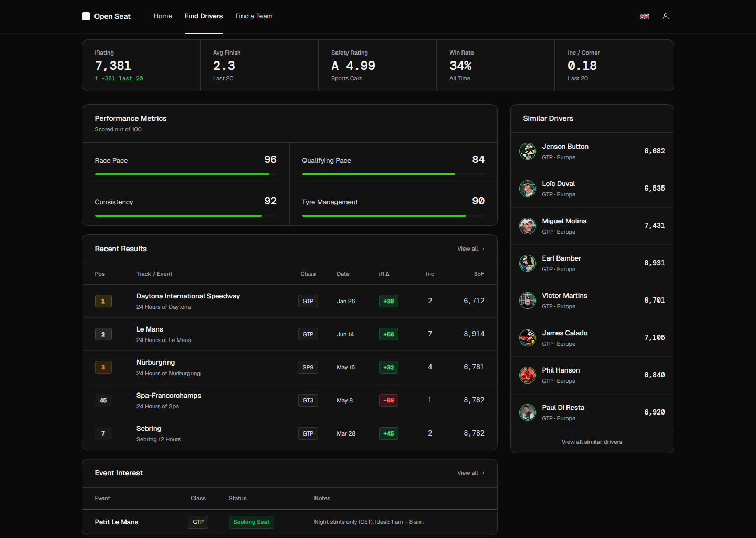Click the Open Seat logo icon
Screen dimensions: 756x538
point(86,16)
